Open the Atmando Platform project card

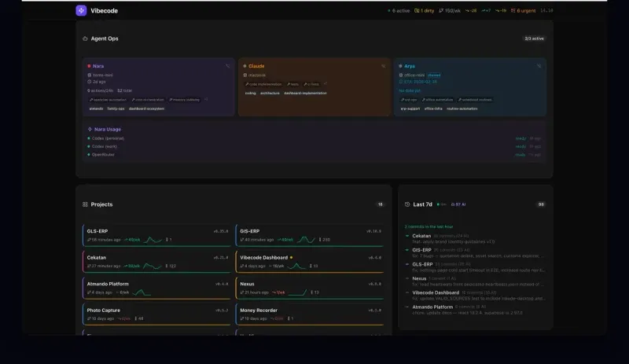(x=156, y=289)
